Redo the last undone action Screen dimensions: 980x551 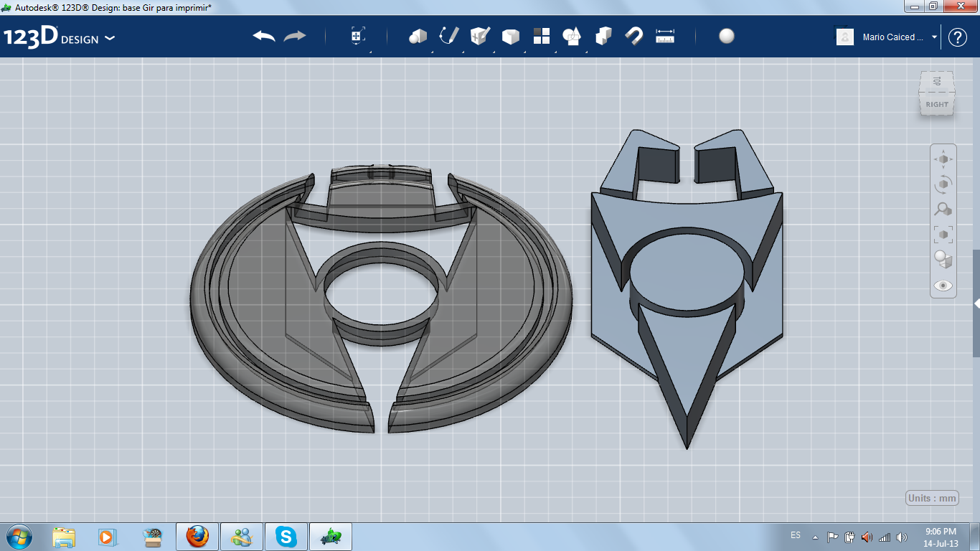[295, 37]
